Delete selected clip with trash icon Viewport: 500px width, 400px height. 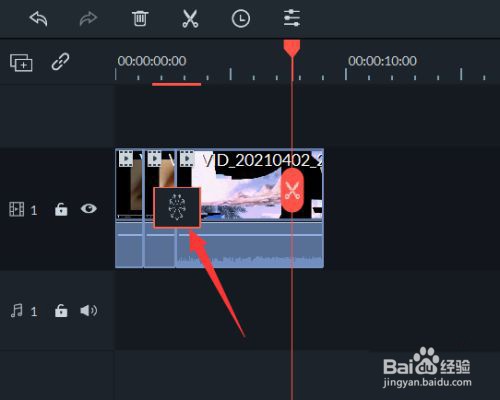pyautogui.click(x=140, y=18)
